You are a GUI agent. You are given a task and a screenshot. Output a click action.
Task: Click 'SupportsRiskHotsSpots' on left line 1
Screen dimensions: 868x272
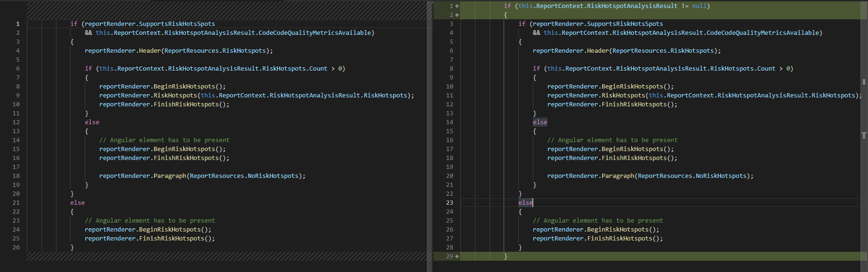(177, 24)
